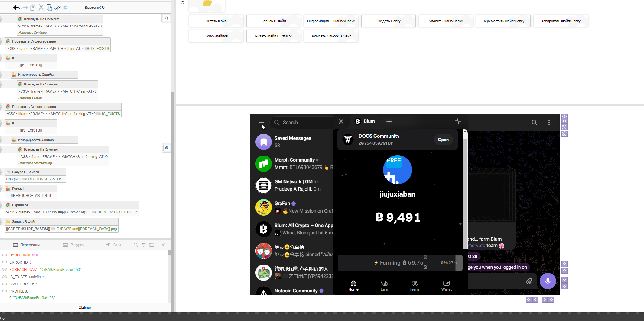Click the Читать Файл button

tap(216, 21)
